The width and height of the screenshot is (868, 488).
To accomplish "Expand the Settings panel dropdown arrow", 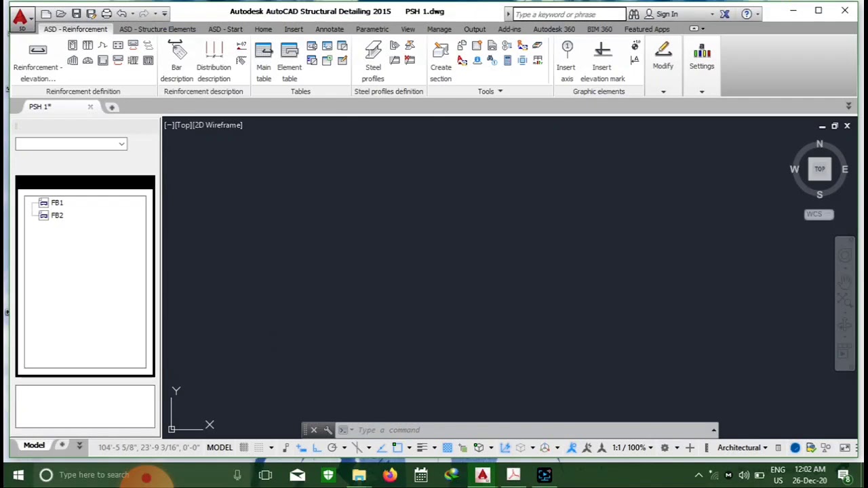I will tap(702, 91).
